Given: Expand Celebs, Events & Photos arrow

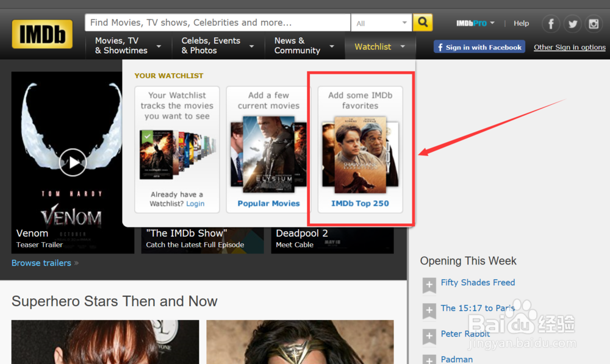Looking at the screenshot, I should [x=252, y=46].
